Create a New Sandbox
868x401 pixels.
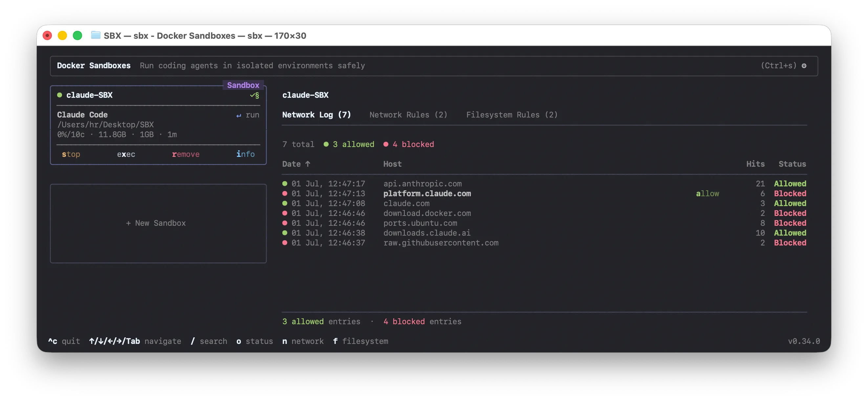tap(156, 223)
